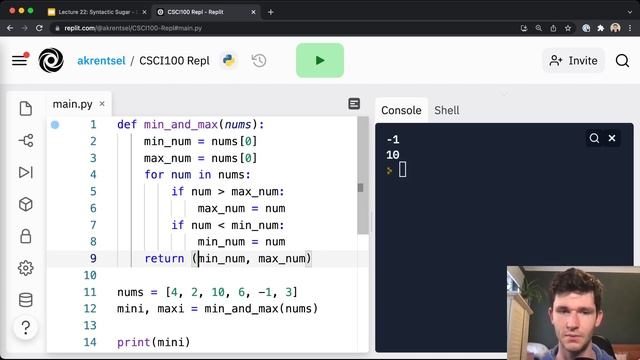Click 'if num > max_num:' line

click(228, 191)
